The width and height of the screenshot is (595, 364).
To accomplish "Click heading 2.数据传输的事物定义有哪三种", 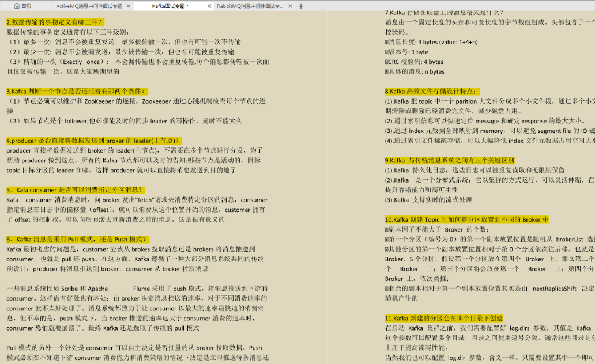I will point(55,22).
